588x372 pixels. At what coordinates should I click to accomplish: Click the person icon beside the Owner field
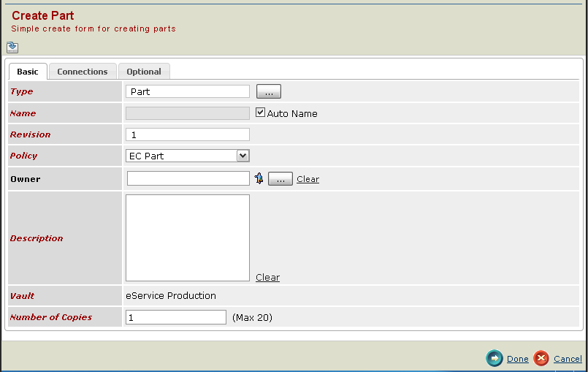[259, 178]
